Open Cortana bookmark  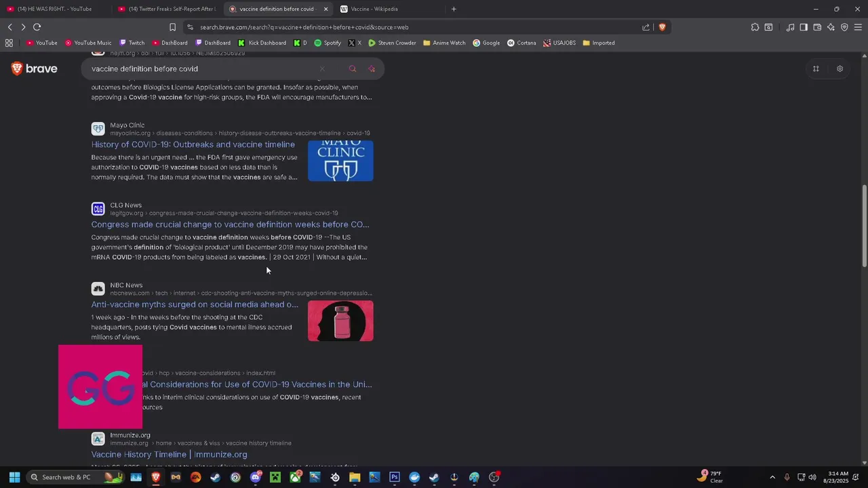click(x=521, y=43)
